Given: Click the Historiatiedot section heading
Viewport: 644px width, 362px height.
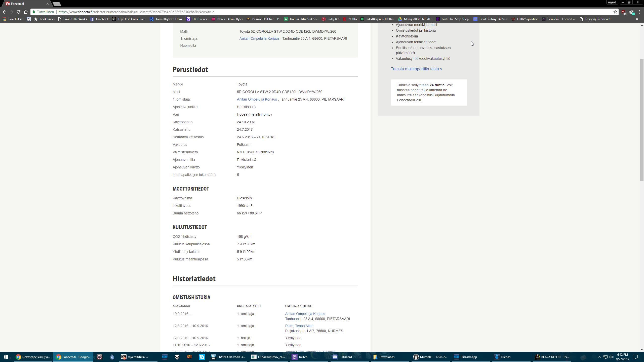Looking at the screenshot, I should [194, 279].
